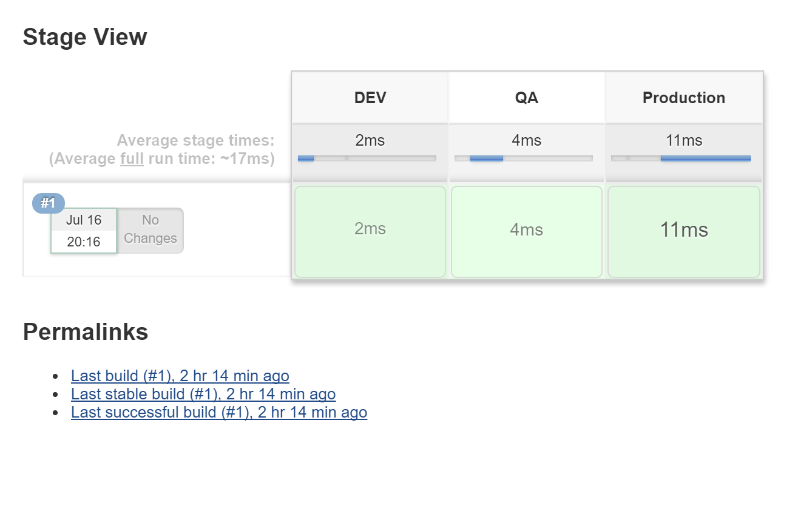The image size is (812, 525).
Task: Open the Last build (#1) permalink
Action: coord(180,376)
